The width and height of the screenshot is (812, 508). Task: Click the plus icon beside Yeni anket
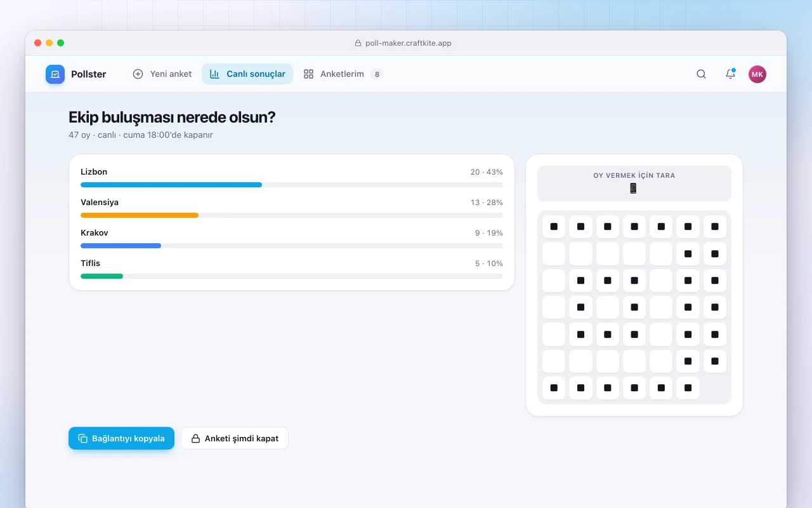tap(138, 74)
